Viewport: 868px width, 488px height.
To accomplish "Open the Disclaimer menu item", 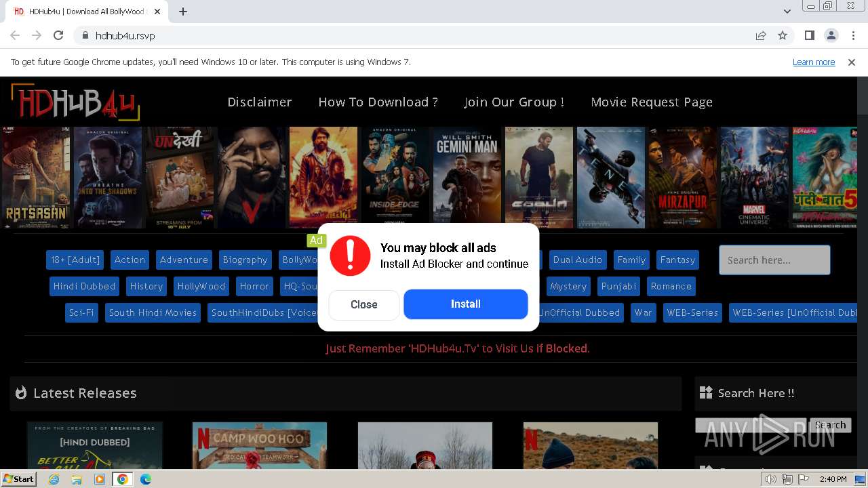I will pos(260,102).
